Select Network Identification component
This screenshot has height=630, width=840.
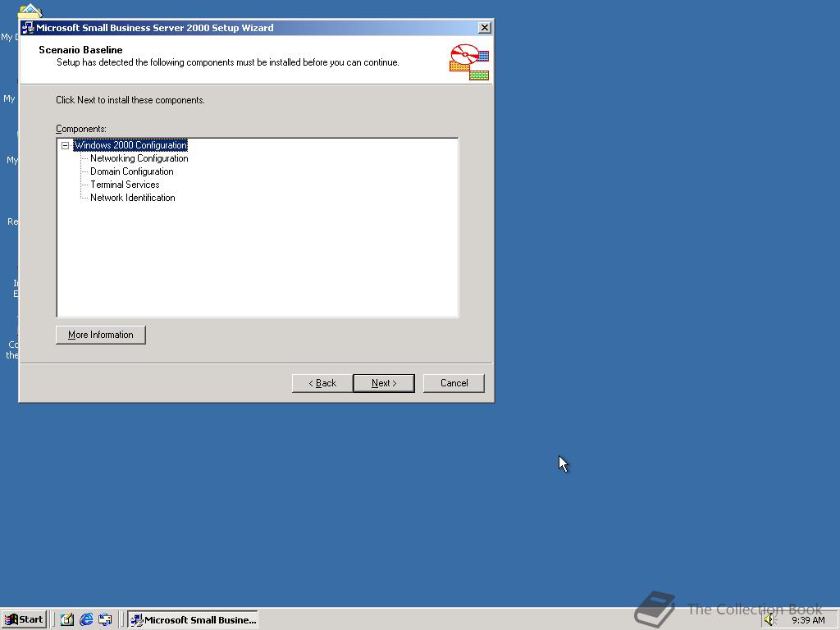pos(133,198)
